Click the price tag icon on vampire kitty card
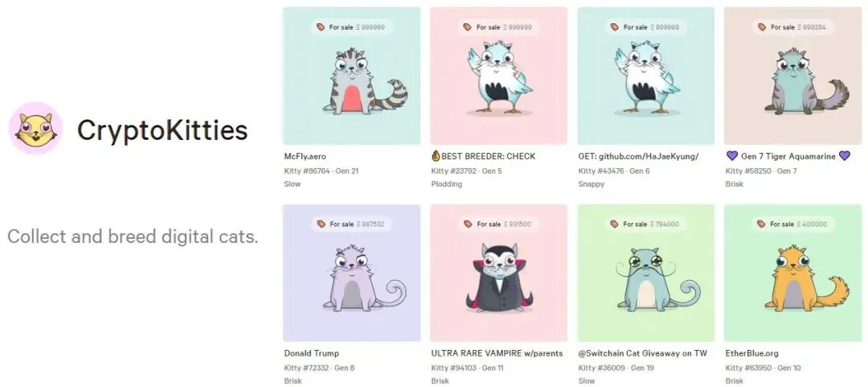This screenshot has width=868, height=387. [x=468, y=224]
